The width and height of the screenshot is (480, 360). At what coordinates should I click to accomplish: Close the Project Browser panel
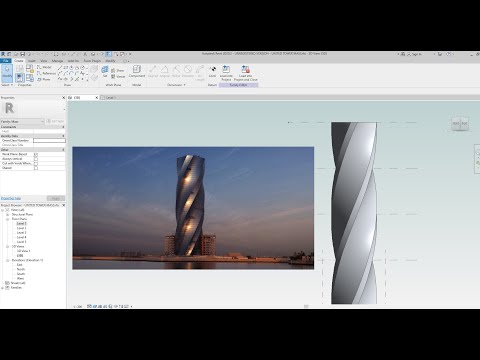tap(63, 205)
